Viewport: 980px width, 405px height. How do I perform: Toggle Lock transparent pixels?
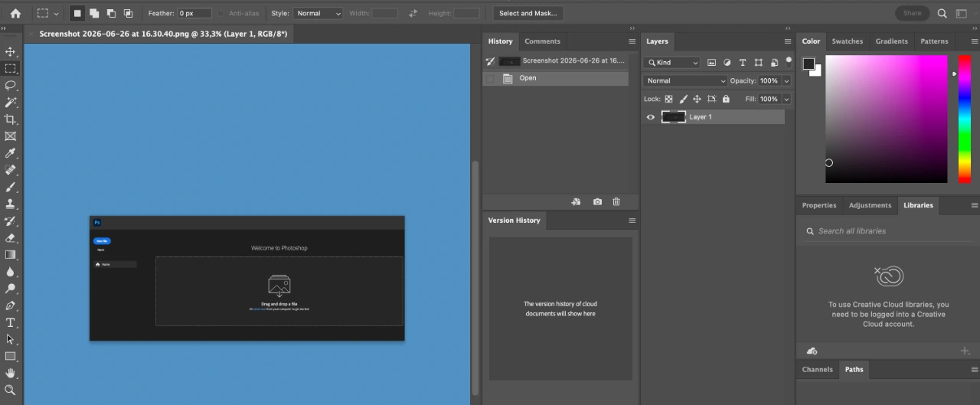668,99
